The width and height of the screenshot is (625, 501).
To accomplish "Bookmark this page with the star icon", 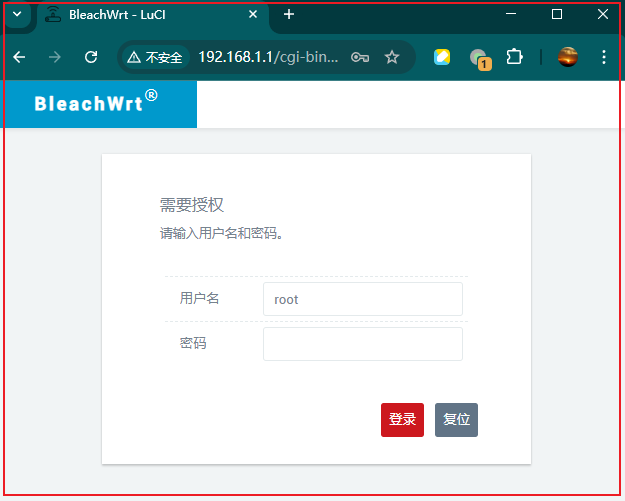I will point(392,57).
